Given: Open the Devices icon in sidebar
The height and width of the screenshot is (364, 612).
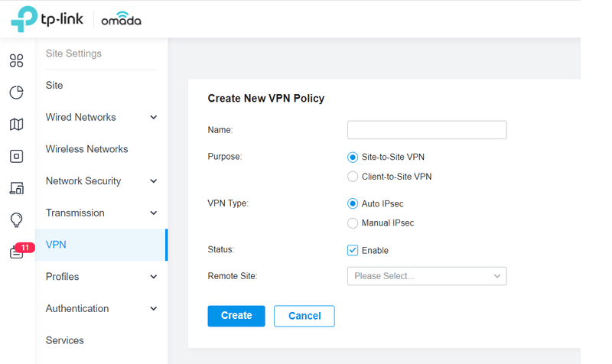Looking at the screenshot, I should point(16,156).
